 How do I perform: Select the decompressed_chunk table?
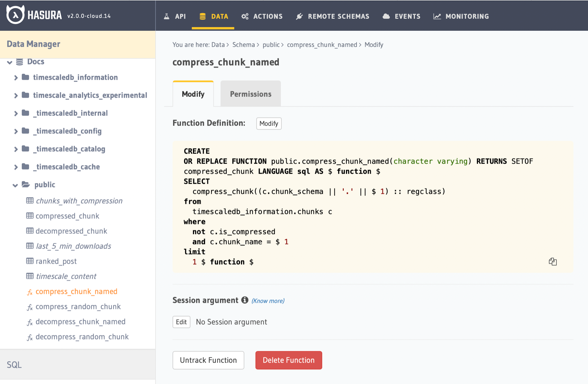click(71, 231)
